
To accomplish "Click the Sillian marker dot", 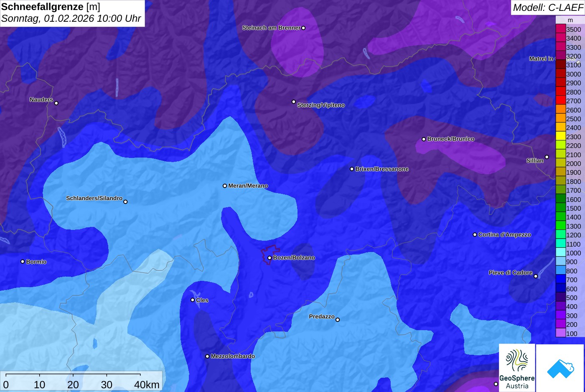I will (547, 157).
